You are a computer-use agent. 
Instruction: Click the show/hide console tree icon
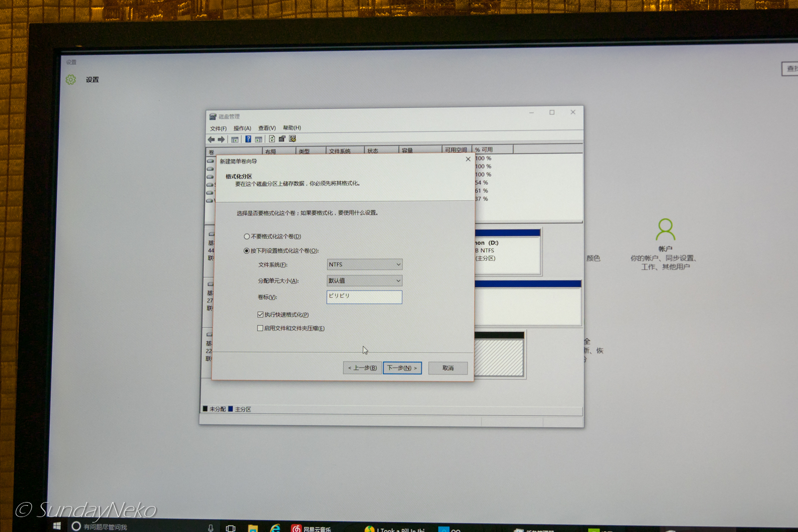234,140
